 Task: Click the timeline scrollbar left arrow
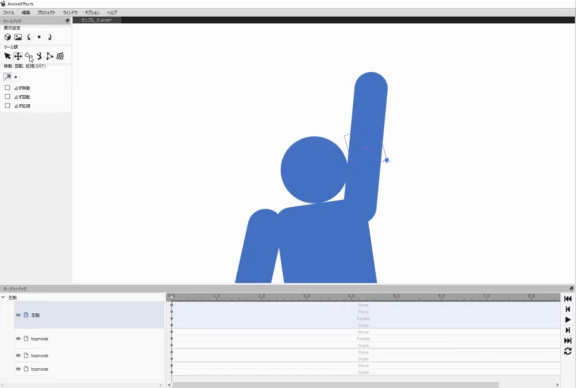click(x=169, y=385)
